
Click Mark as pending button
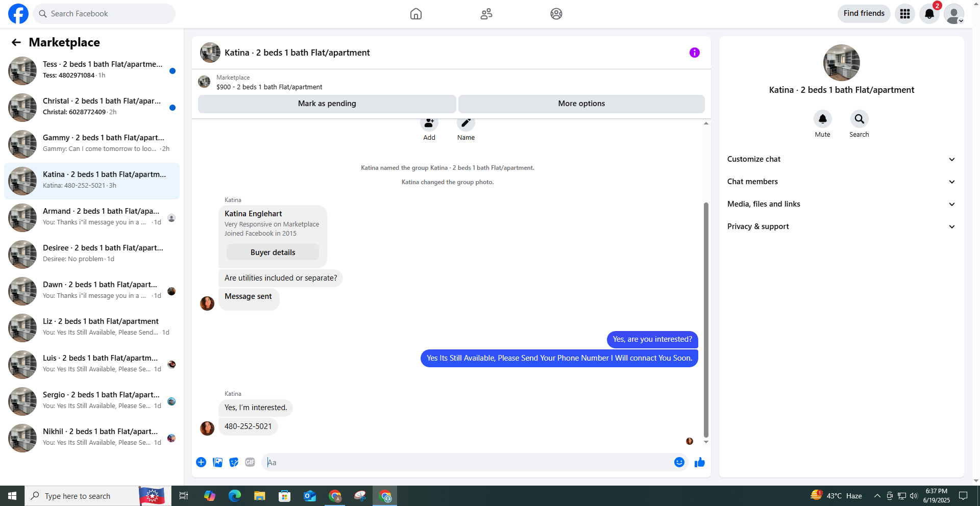point(327,104)
